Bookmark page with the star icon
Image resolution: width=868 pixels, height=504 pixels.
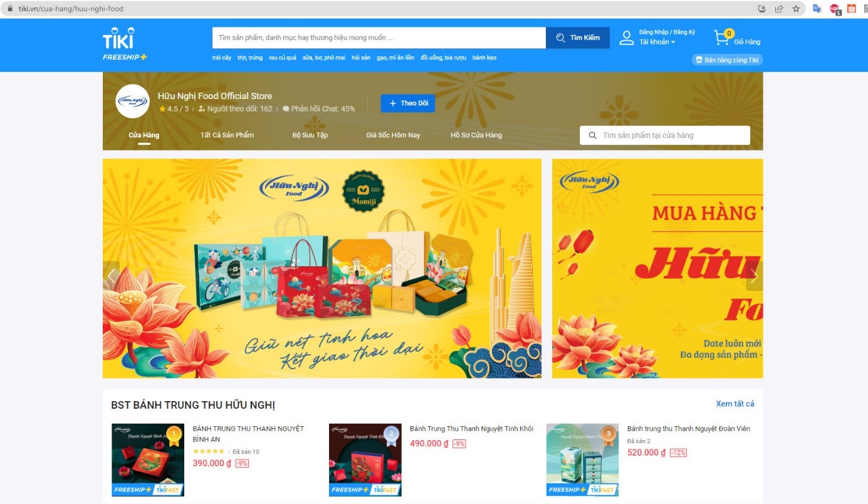pos(796,9)
